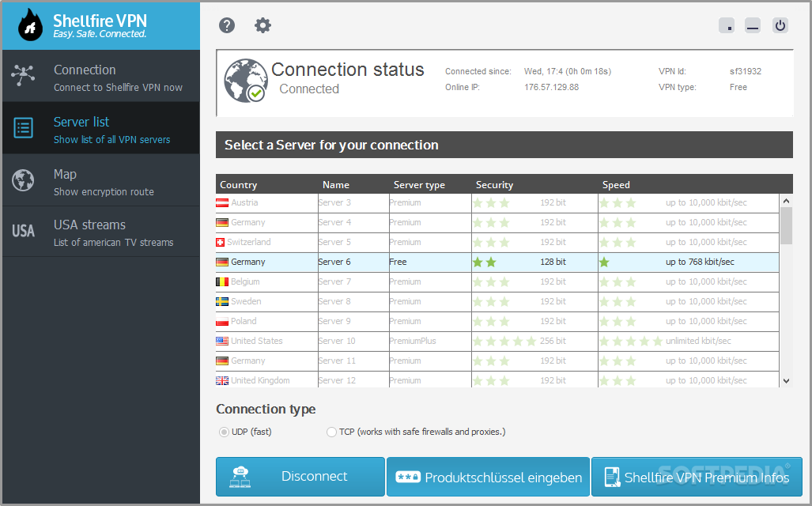The height and width of the screenshot is (506, 812).
Task: Open the Map encryption route section
Action: [x=101, y=180]
